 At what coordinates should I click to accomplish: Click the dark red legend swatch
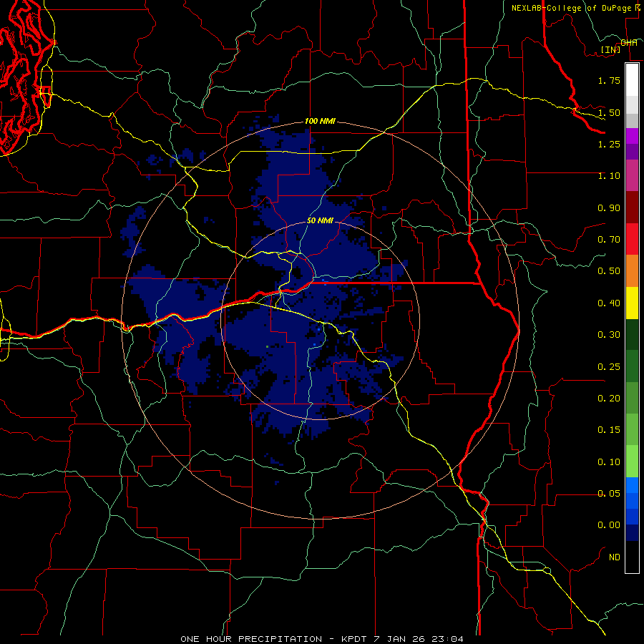[x=632, y=208]
